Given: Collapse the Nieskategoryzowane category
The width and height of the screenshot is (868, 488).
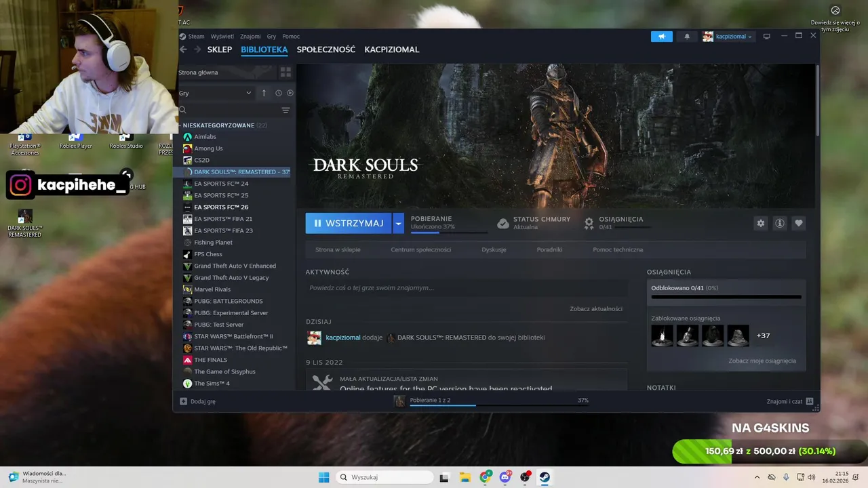Looking at the screenshot, I should [218, 125].
